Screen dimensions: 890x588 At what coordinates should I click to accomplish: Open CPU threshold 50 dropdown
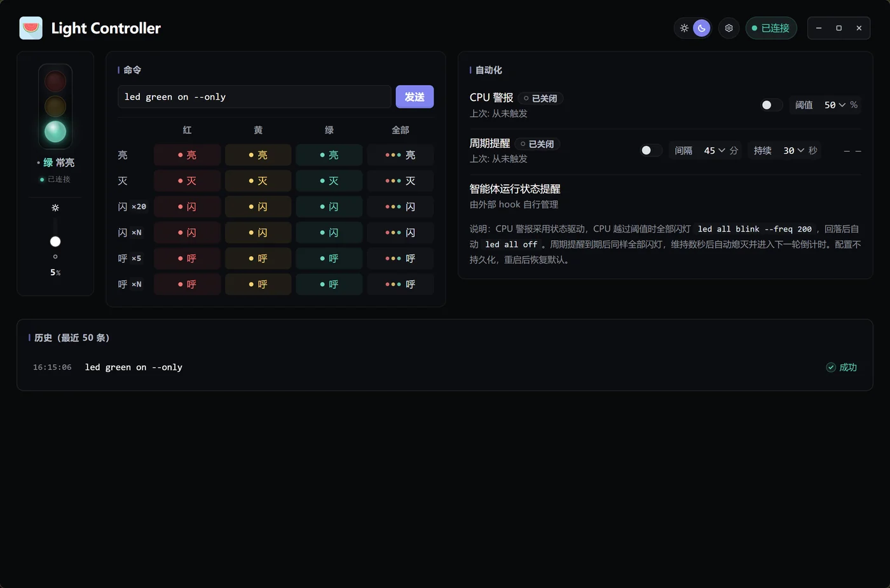pyautogui.click(x=835, y=105)
